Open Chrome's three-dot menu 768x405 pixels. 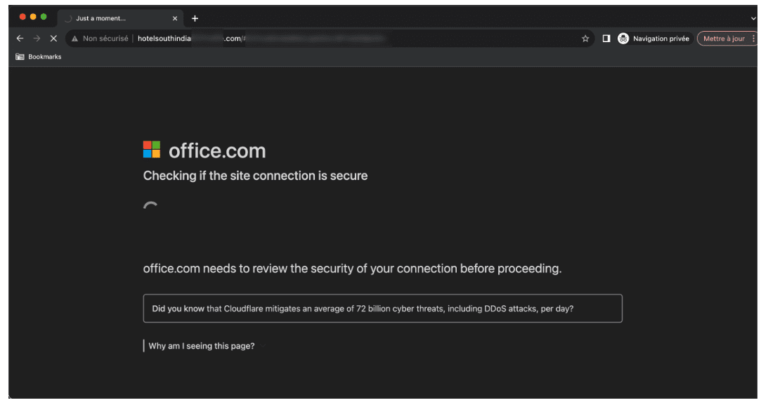pyautogui.click(x=753, y=38)
